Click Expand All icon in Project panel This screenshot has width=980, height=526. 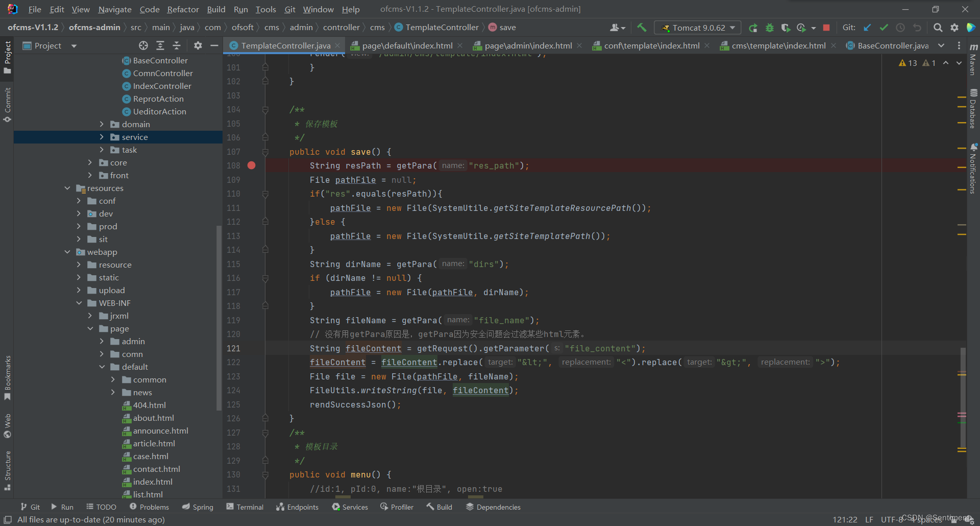coord(160,45)
